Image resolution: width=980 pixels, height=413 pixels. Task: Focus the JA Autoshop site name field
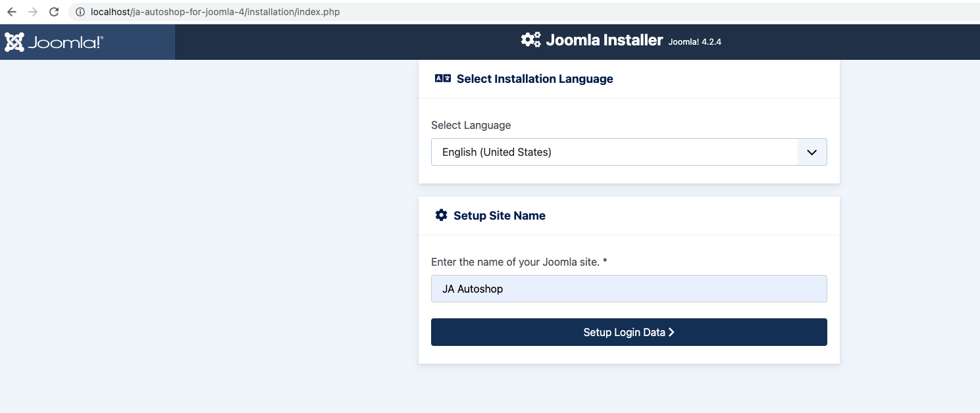[x=629, y=289]
